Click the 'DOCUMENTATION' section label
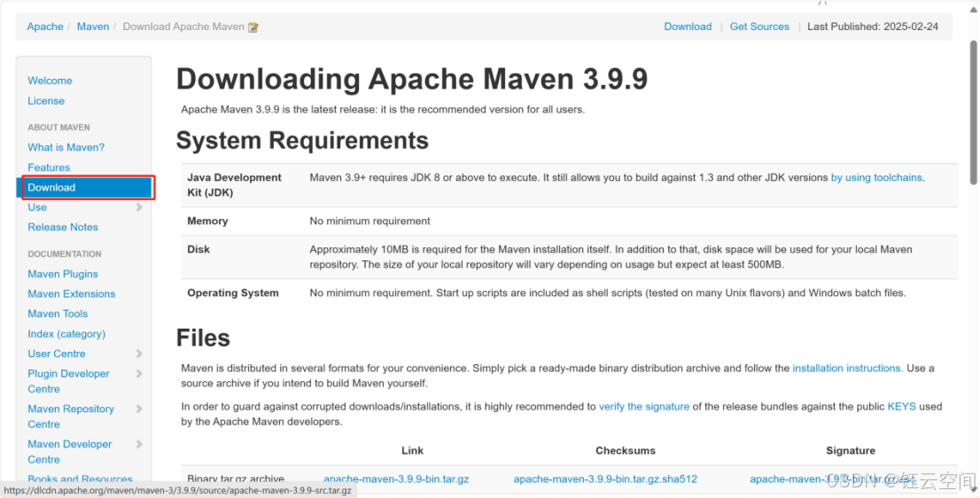 click(65, 254)
